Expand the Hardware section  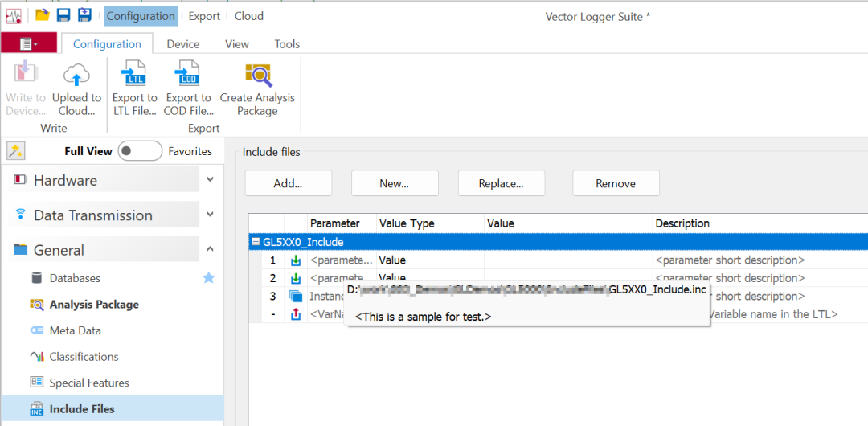pos(210,180)
